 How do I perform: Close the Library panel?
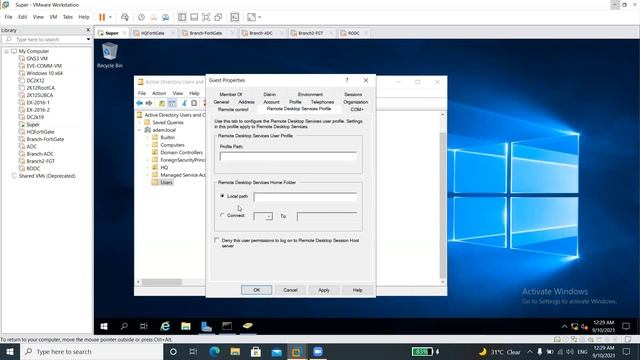(x=88, y=30)
